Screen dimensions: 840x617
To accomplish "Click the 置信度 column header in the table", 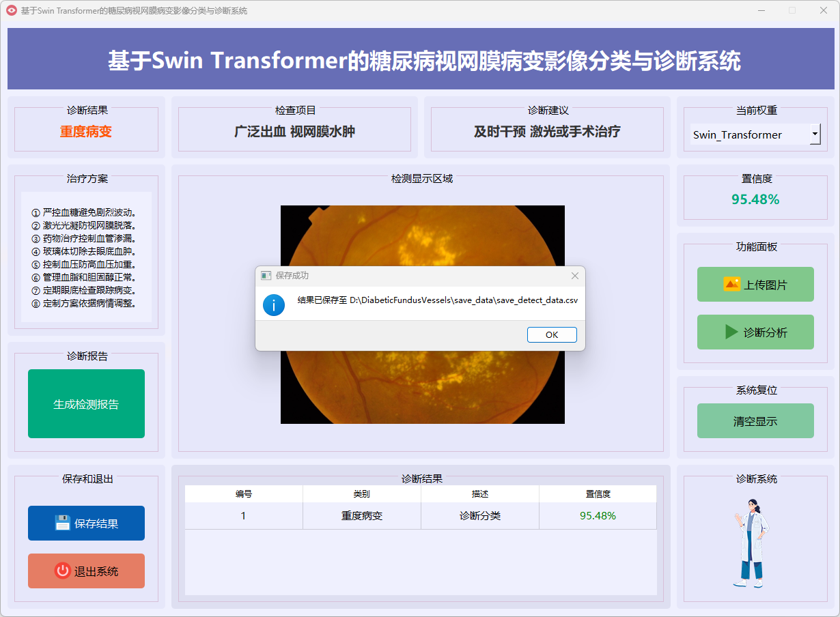I will (598, 493).
